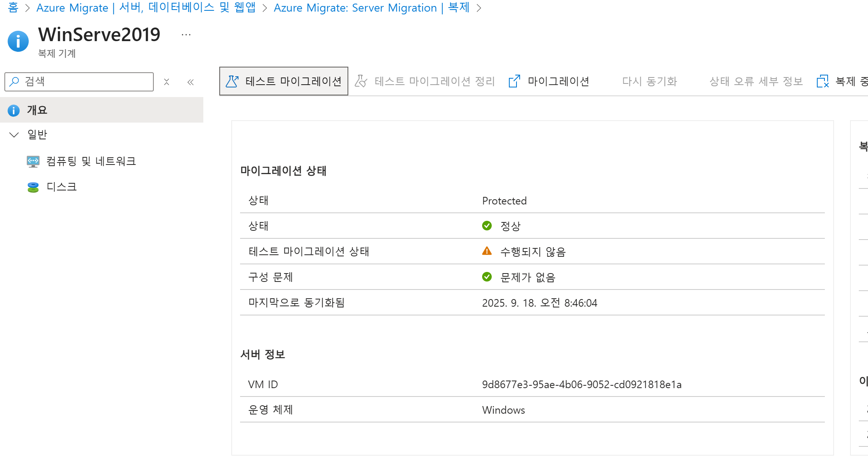
Task: Click the 다시 동기화 toolbar button
Action: click(x=650, y=81)
